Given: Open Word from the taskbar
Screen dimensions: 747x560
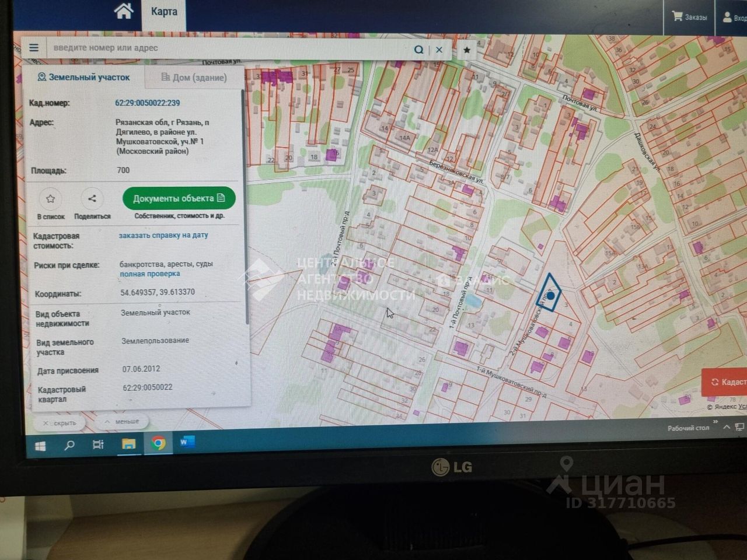Looking at the screenshot, I should (186, 442).
